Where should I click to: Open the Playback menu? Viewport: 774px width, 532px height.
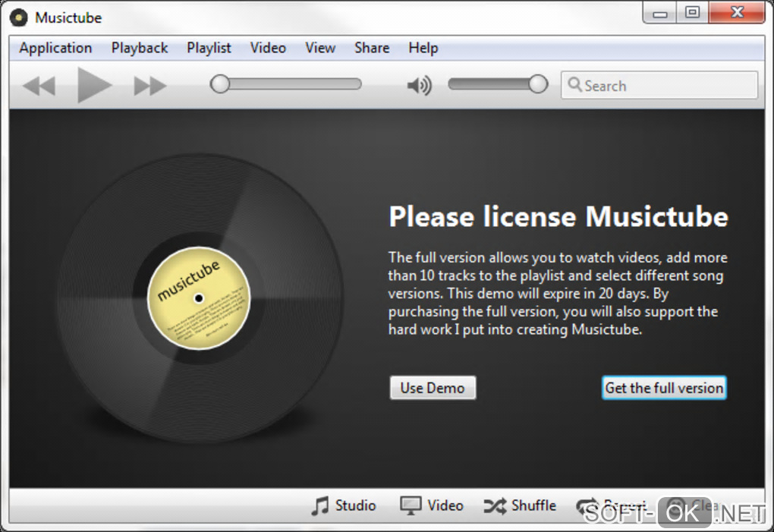[139, 48]
